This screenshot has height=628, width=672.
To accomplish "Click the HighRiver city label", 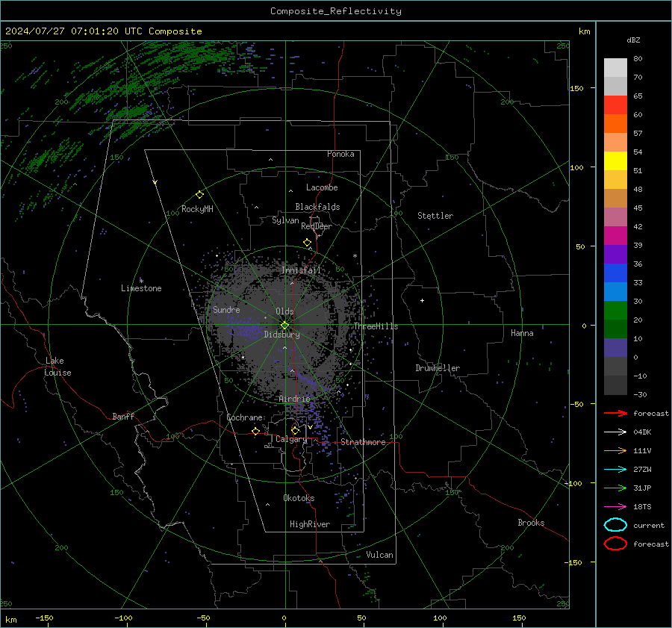I will [x=310, y=524].
